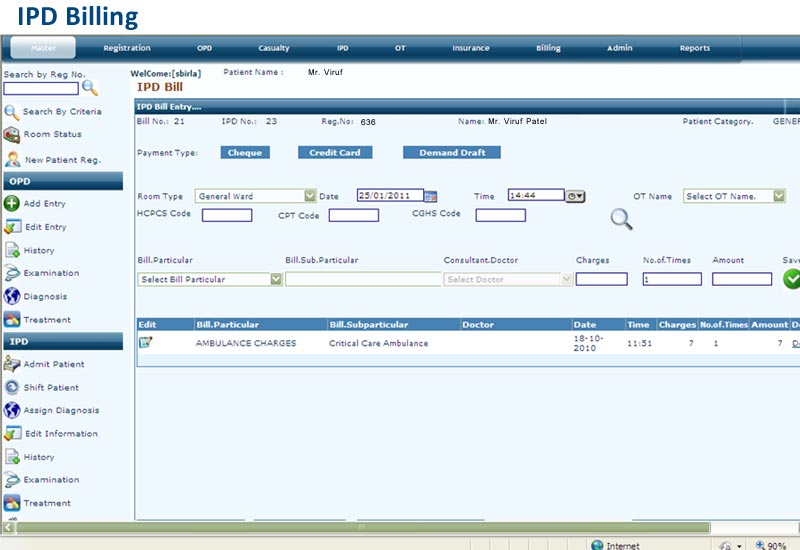The height and width of the screenshot is (550, 800).
Task: Click the Room Status link
Action: point(53,134)
